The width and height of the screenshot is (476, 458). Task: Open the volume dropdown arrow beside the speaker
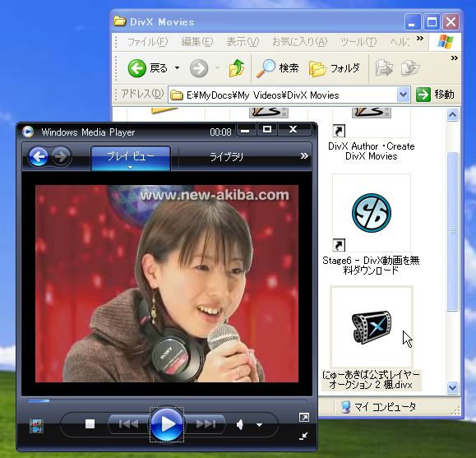[x=259, y=424]
